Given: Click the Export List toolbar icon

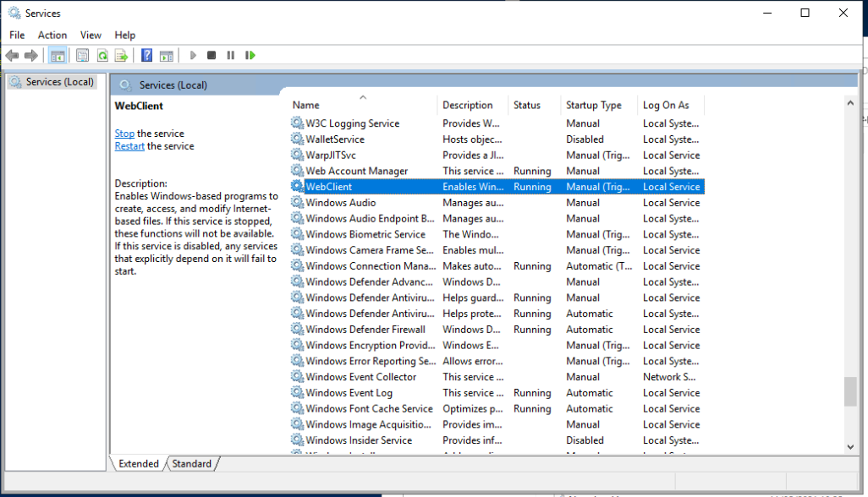Looking at the screenshot, I should tap(121, 56).
